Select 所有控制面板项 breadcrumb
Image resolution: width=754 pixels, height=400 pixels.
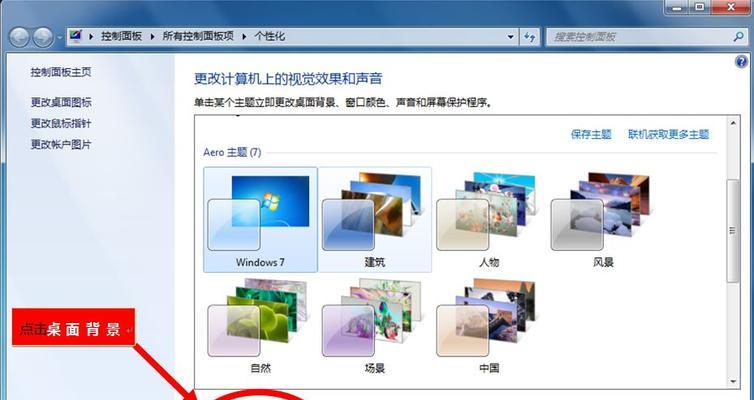click(x=198, y=37)
